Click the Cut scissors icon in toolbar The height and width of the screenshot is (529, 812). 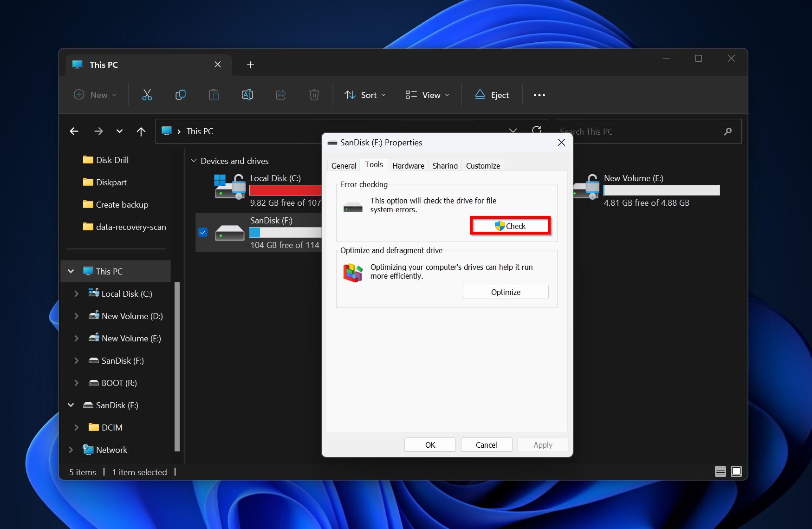(147, 95)
